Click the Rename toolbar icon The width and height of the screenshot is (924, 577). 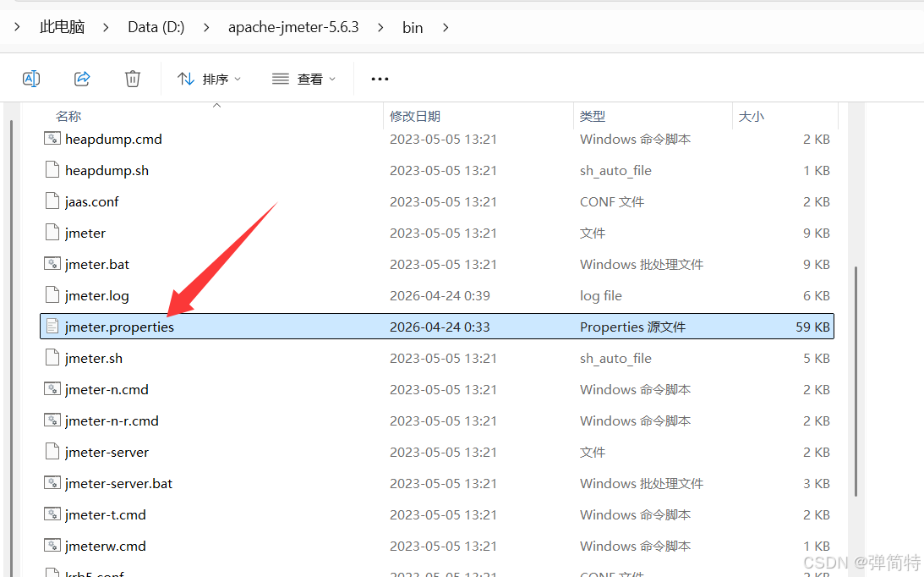[31, 79]
